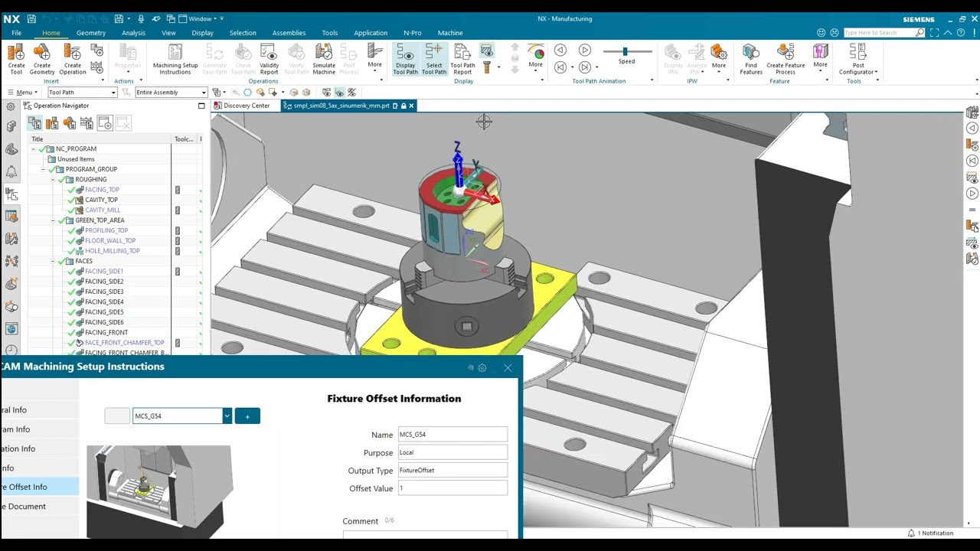Click the Analysis color wheel More icon
980x551 pixels.
point(536,59)
